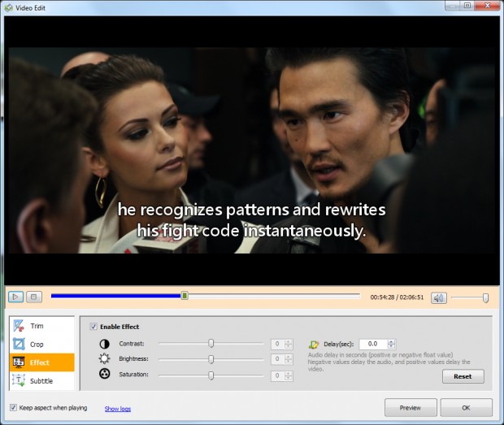
Task: Confirm with the OK button
Action: (466, 408)
